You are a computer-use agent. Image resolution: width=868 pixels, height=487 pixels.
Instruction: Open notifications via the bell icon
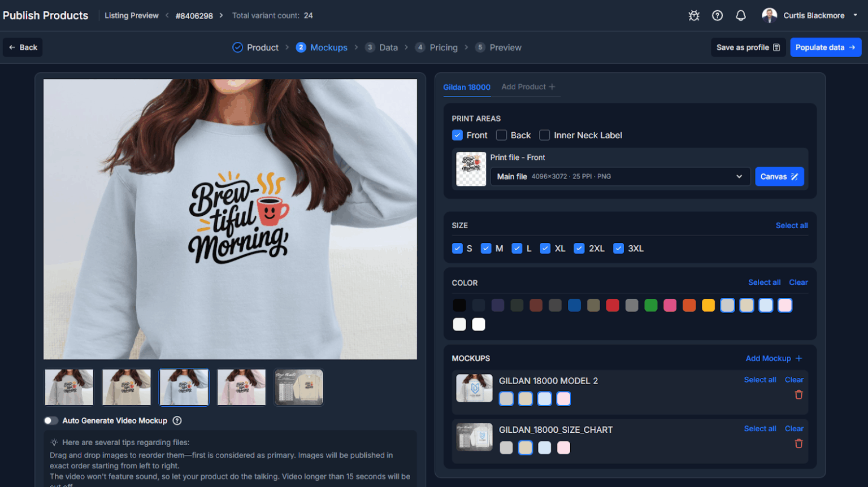coord(740,15)
